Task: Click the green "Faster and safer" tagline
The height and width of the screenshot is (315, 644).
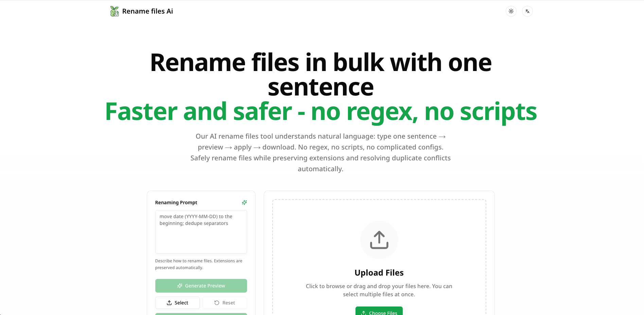Action: [321, 111]
